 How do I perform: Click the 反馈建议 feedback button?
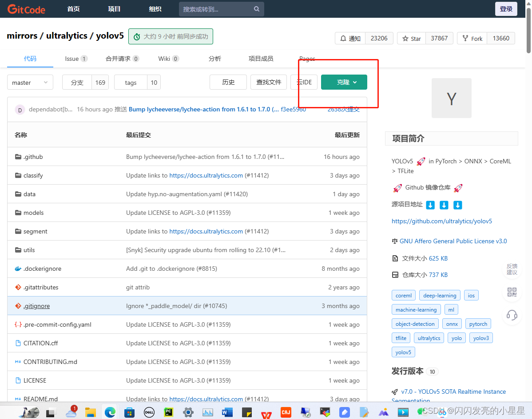pos(512,269)
